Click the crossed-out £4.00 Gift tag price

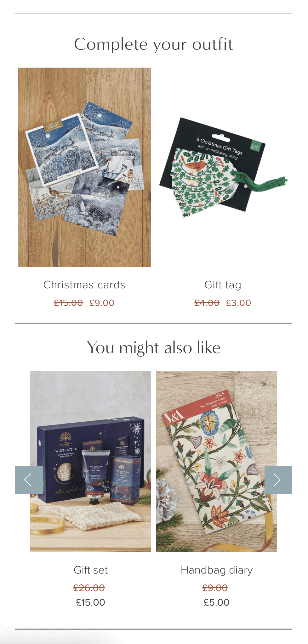[x=207, y=303]
